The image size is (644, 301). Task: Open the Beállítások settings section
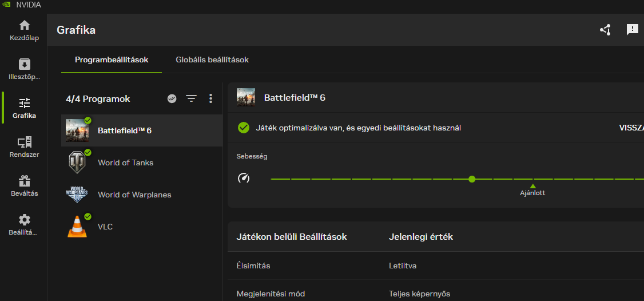(24, 224)
